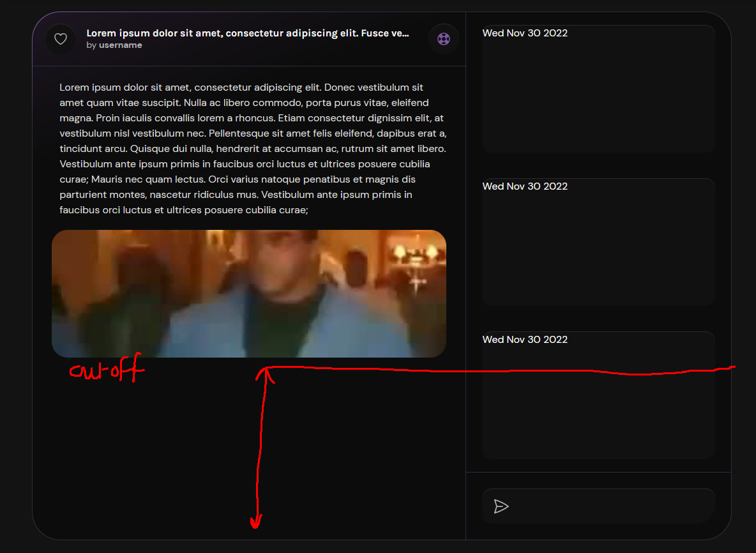Play the embedded video thumbnail
Image resolution: width=756 pixels, height=553 pixels.
click(249, 293)
